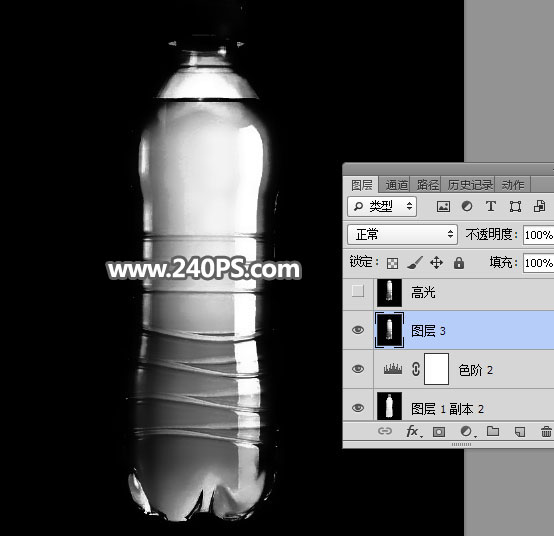Screen dimensions: 554x536
Task: Create a new group folder
Action: pos(493,431)
